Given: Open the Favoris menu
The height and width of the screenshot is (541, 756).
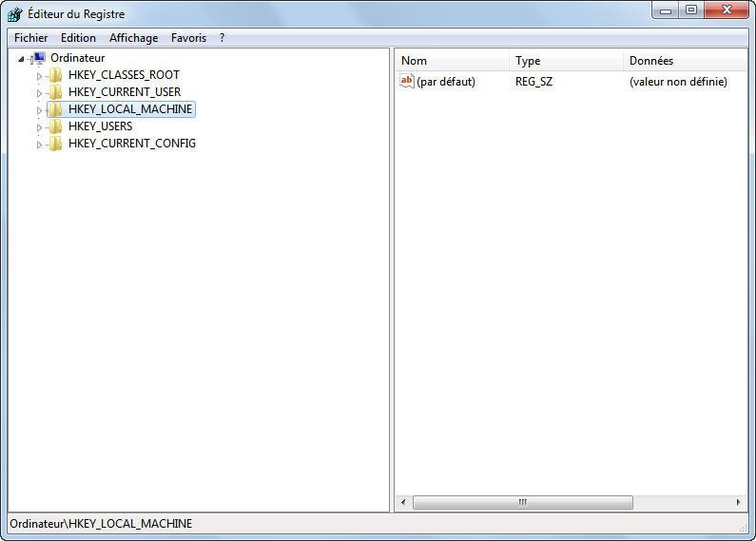Looking at the screenshot, I should coord(188,38).
